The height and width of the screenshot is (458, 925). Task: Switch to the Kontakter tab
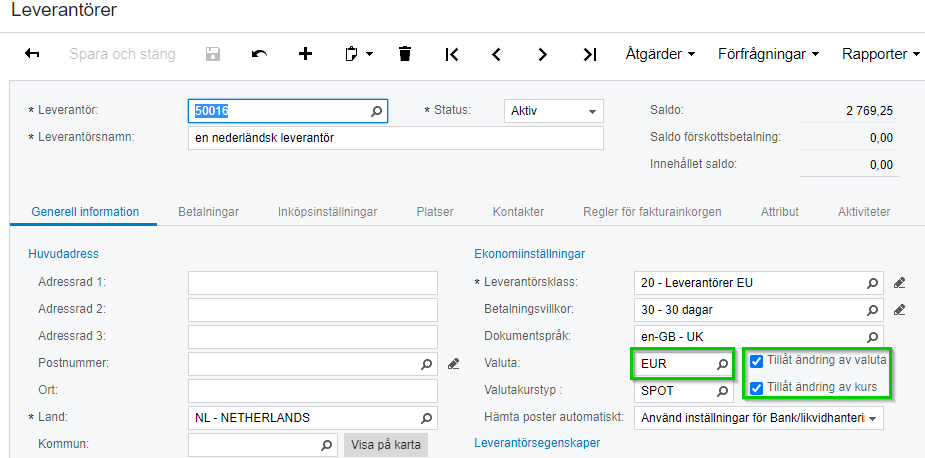pyautogui.click(x=519, y=211)
